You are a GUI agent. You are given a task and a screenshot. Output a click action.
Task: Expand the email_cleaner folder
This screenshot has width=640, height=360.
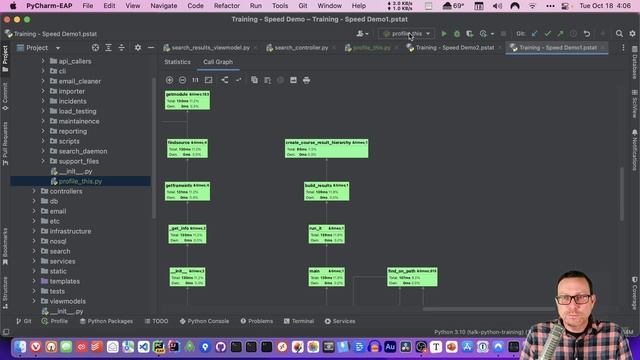(43, 81)
